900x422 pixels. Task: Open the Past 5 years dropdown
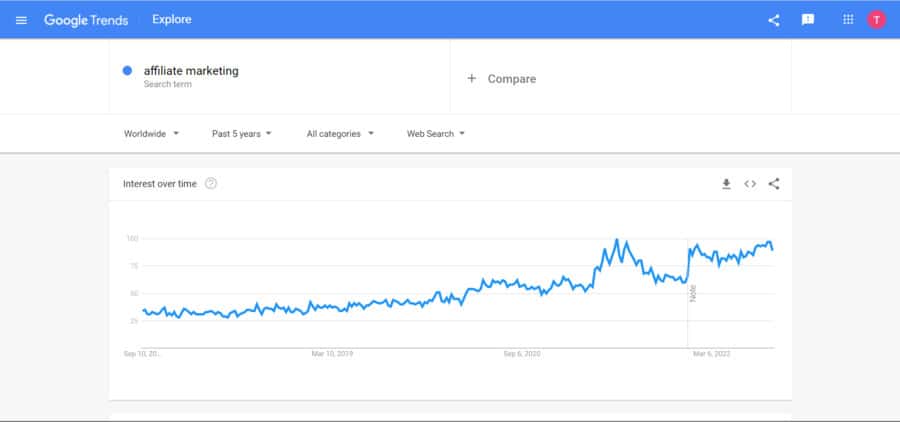point(242,133)
